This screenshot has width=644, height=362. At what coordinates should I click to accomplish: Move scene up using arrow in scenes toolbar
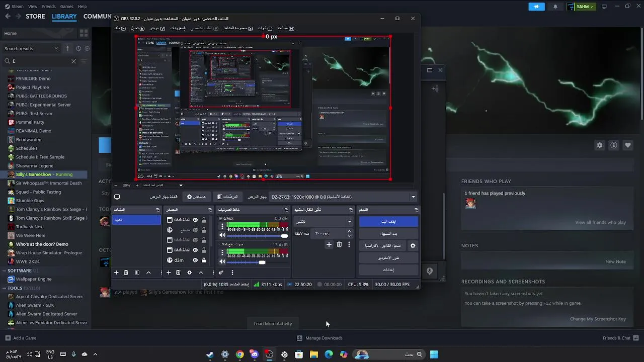pyautogui.click(x=148, y=273)
